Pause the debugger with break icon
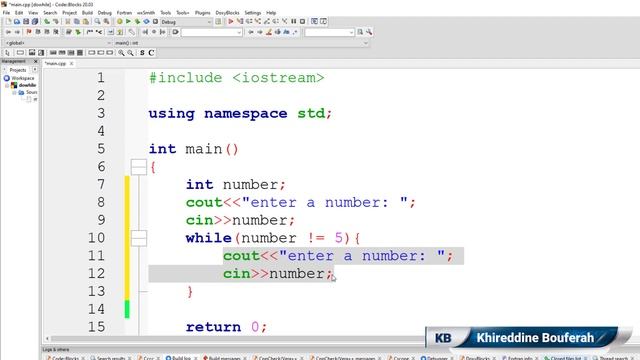 pos(293,22)
